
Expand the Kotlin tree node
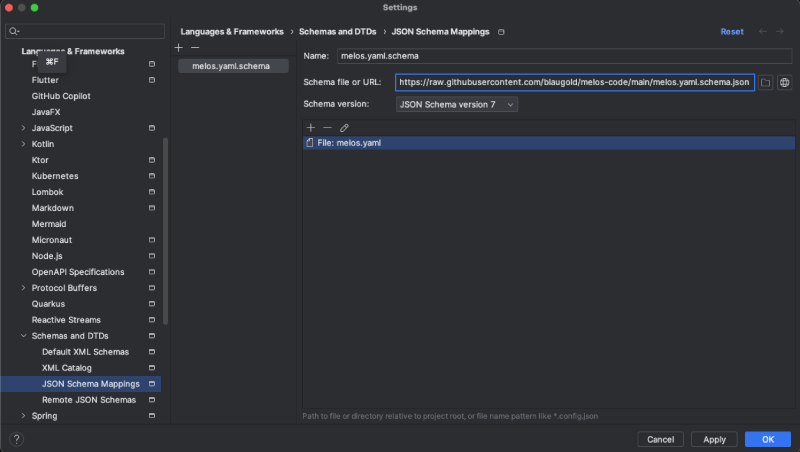click(x=23, y=144)
